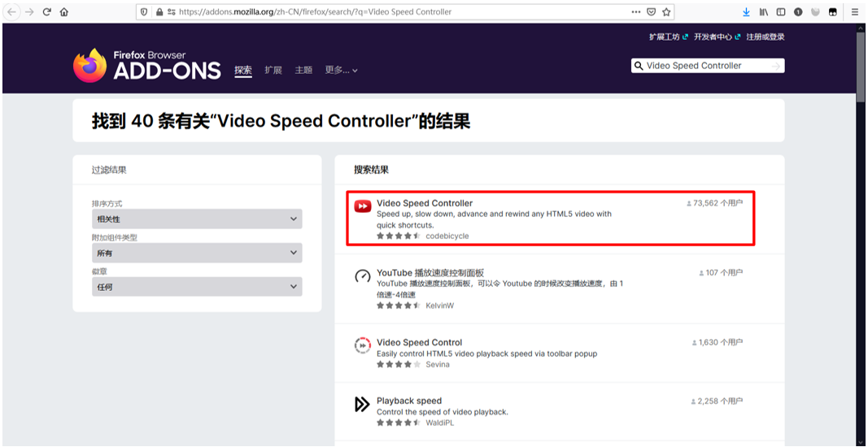Click author WaldiPL
Image resolution: width=868 pixels, height=447 pixels.
tap(440, 423)
